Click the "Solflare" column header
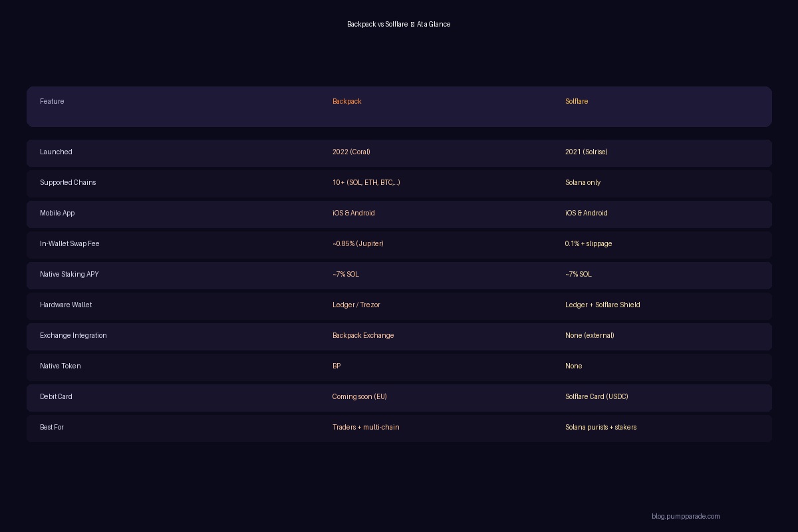 coord(577,101)
